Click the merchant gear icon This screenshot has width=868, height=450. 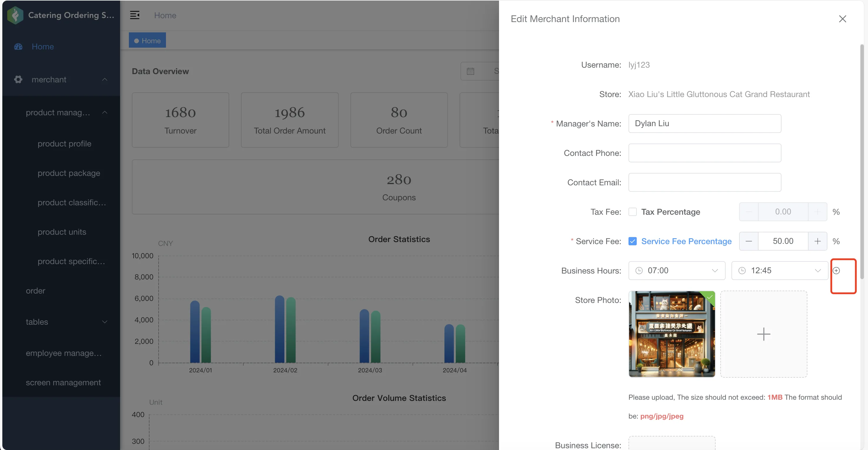[x=18, y=79]
